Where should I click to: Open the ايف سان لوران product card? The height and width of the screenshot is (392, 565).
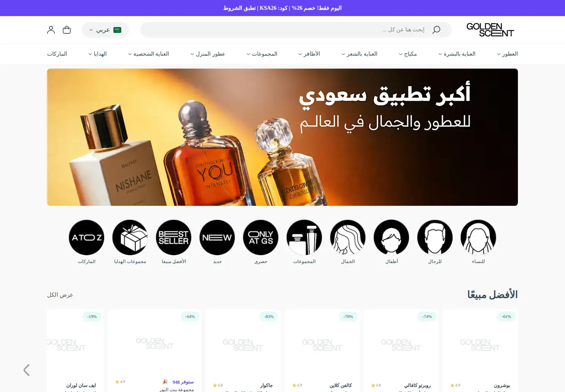75,350
